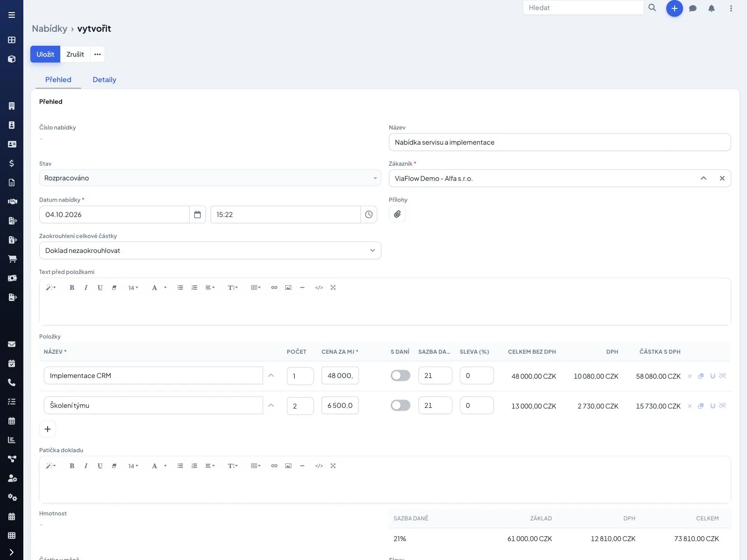Image resolution: width=747 pixels, height=560 pixels.
Task: Open font size dropdown in Text před položkami editor
Action: point(133,287)
